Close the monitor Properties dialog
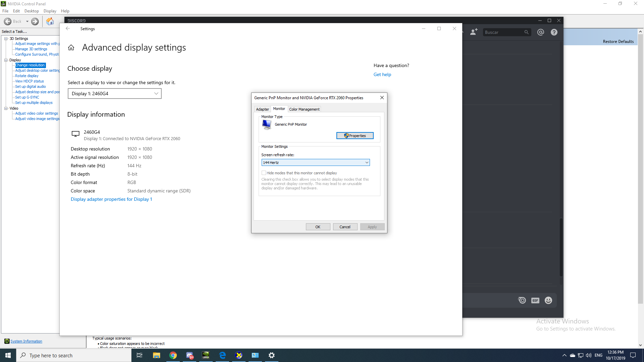 click(x=382, y=98)
